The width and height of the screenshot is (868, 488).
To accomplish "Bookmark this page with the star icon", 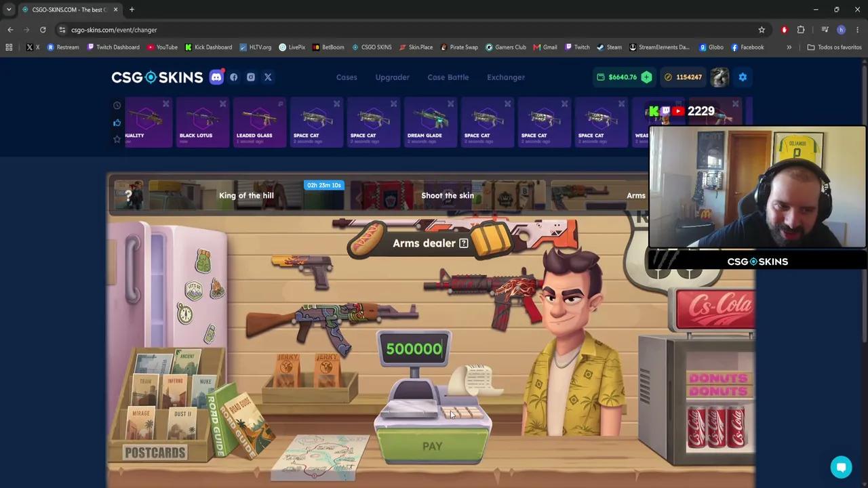I will click(762, 30).
